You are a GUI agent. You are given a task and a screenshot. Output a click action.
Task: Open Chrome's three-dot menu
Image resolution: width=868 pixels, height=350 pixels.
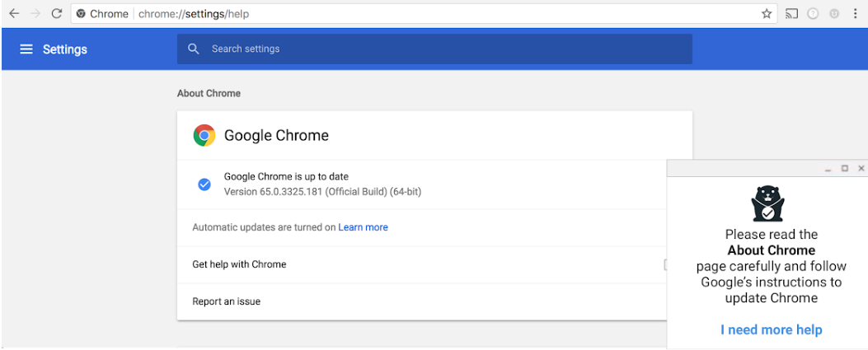pyautogui.click(x=856, y=14)
